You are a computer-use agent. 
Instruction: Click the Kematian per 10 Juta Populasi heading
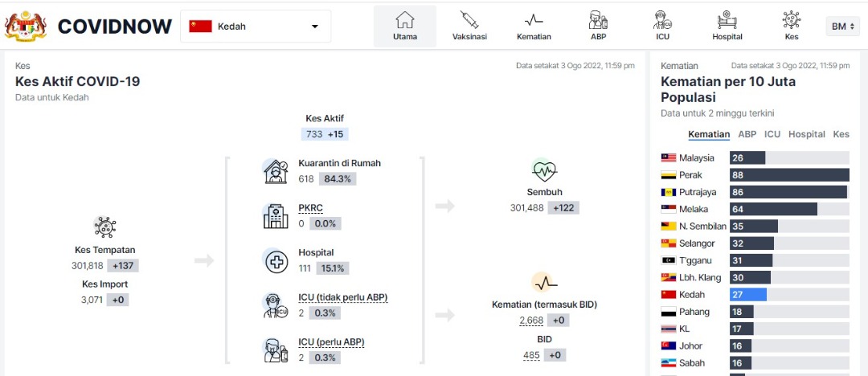pos(728,90)
